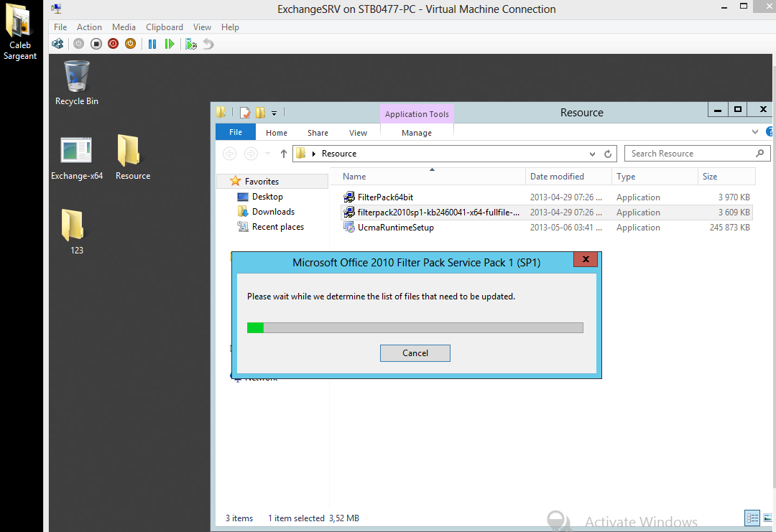Click the Ctrl+Alt+Del toolbar icon in VM Connection
This screenshot has width=776, height=532.
(x=58, y=44)
